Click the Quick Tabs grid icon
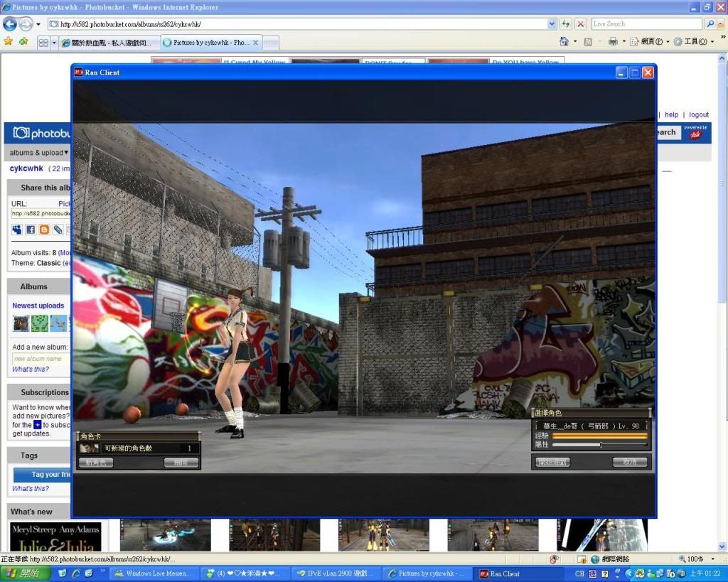This screenshot has width=728, height=582. [x=43, y=43]
